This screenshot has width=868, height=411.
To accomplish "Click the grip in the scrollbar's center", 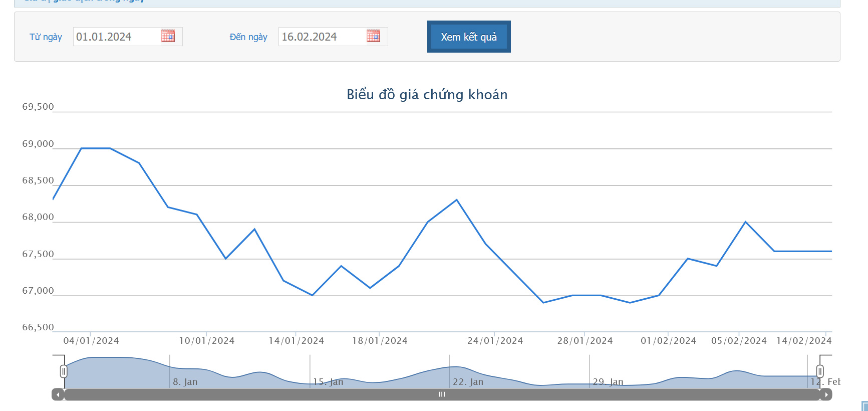I will tap(442, 395).
